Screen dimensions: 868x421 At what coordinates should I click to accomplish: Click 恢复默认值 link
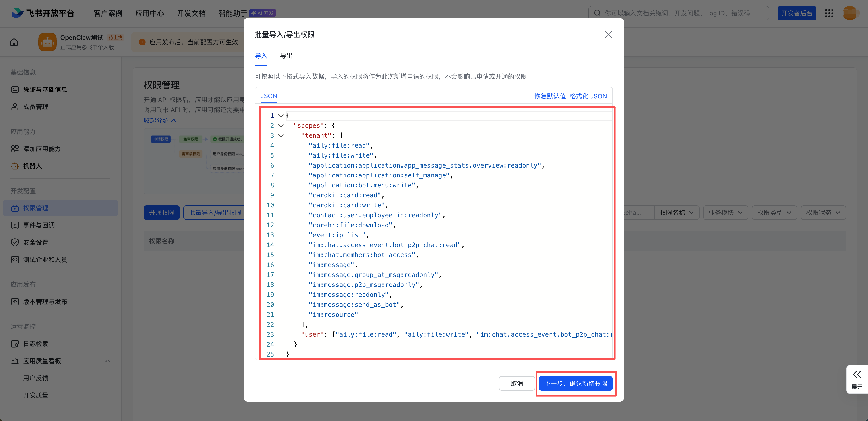point(550,96)
